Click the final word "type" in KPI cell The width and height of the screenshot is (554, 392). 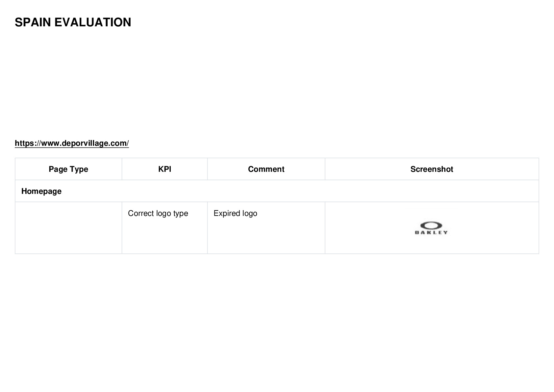pyautogui.click(x=181, y=214)
